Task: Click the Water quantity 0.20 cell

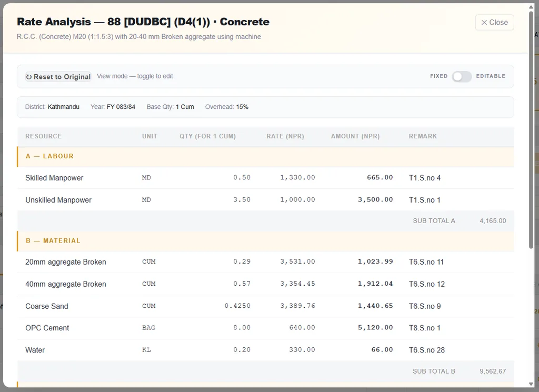Action: [x=242, y=350]
